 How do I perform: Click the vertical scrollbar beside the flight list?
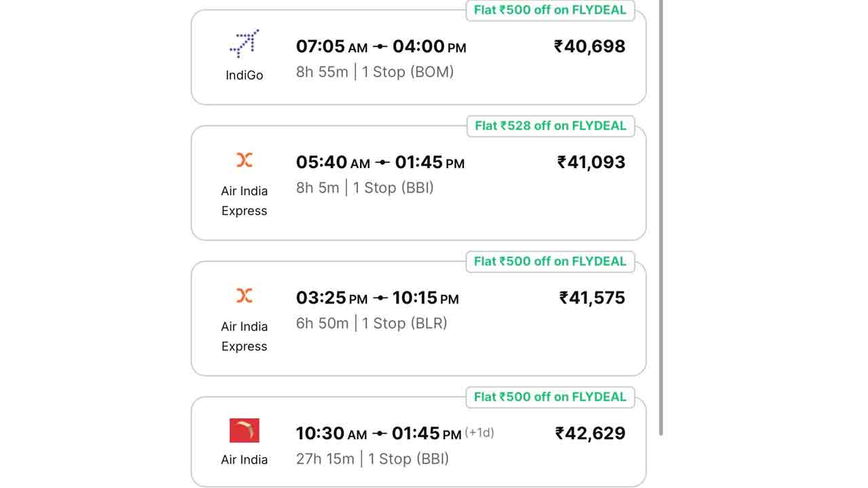pos(661,217)
